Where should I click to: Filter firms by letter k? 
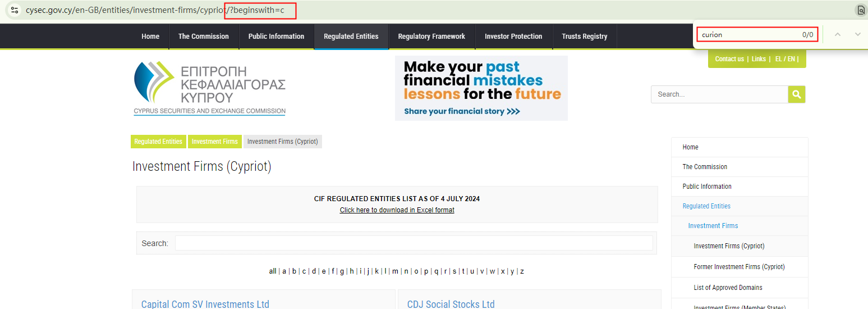[377, 271]
